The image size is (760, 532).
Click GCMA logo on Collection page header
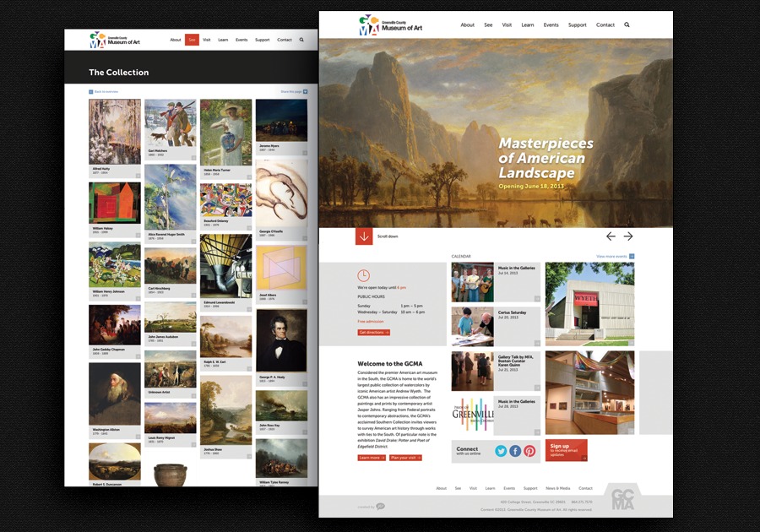click(x=115, y=41)
